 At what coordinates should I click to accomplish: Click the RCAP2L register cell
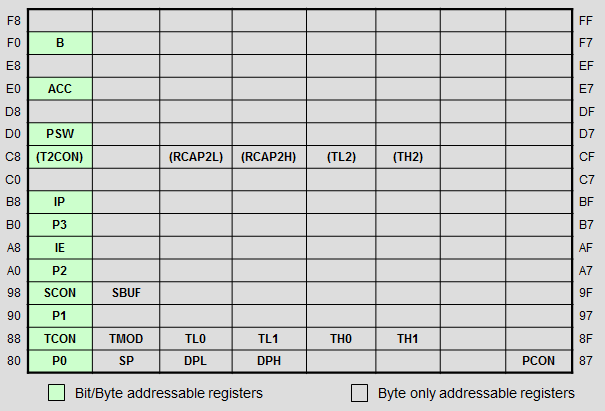(x=196, y=157)
